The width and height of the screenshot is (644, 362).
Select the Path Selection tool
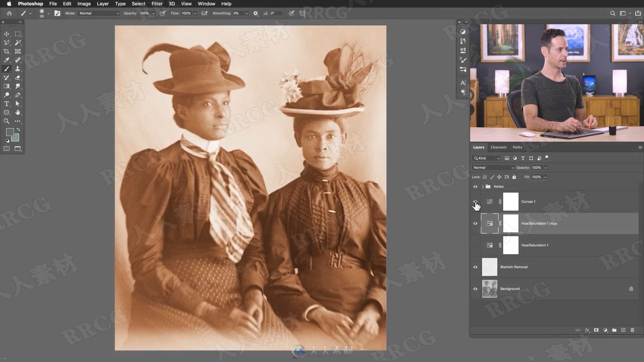pos(18,104)
